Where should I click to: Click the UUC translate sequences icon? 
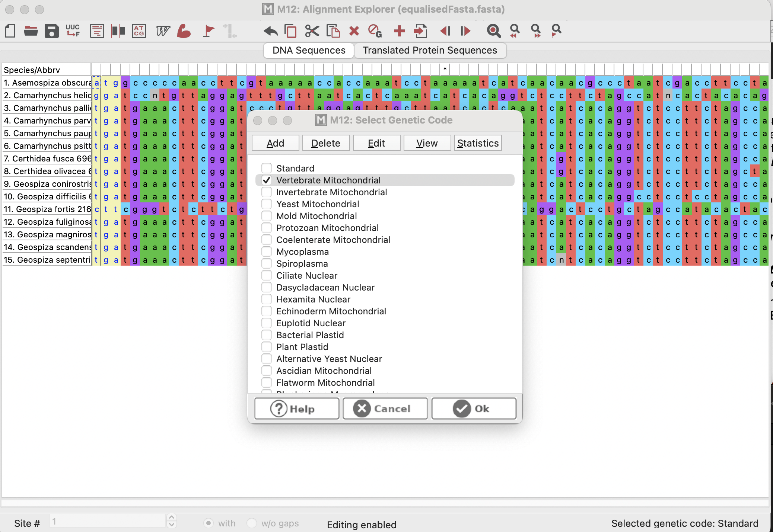point(73,31)
